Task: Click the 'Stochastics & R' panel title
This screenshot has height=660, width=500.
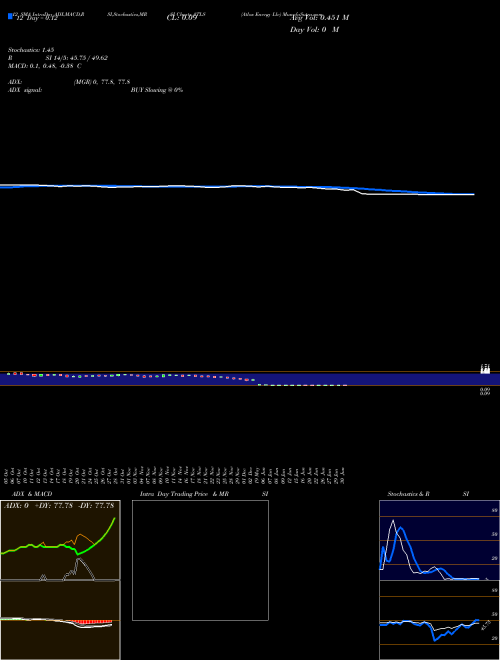Action: click(x=408, y=494)
